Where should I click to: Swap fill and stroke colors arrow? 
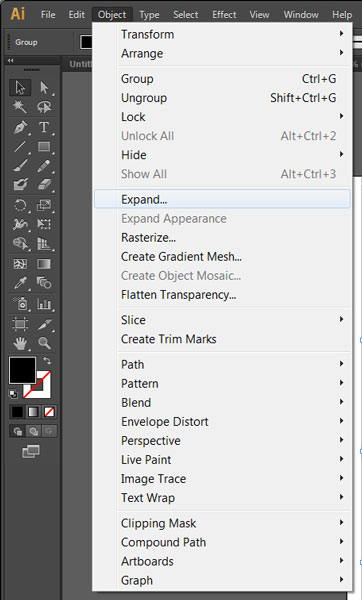pos(47,360)
